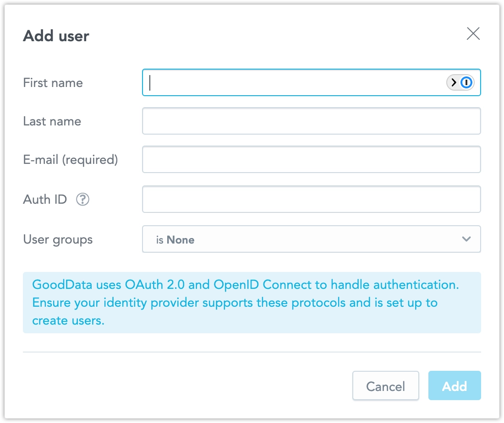
Task: Select the Add user dialog title
Action: (56, 36)
